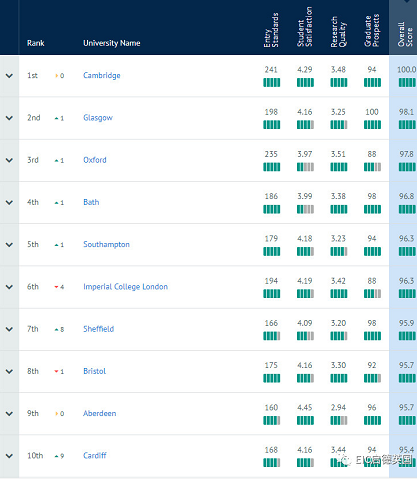The image size is (417, 479).
Task: Click Southampton's green rank-up arrow
Action: tap(57, 245)
